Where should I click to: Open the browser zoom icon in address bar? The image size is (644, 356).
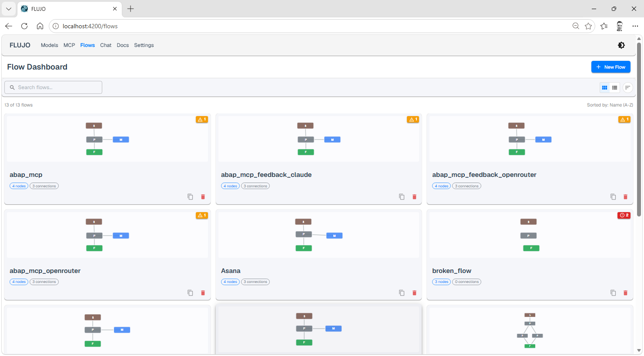[576, 26]
